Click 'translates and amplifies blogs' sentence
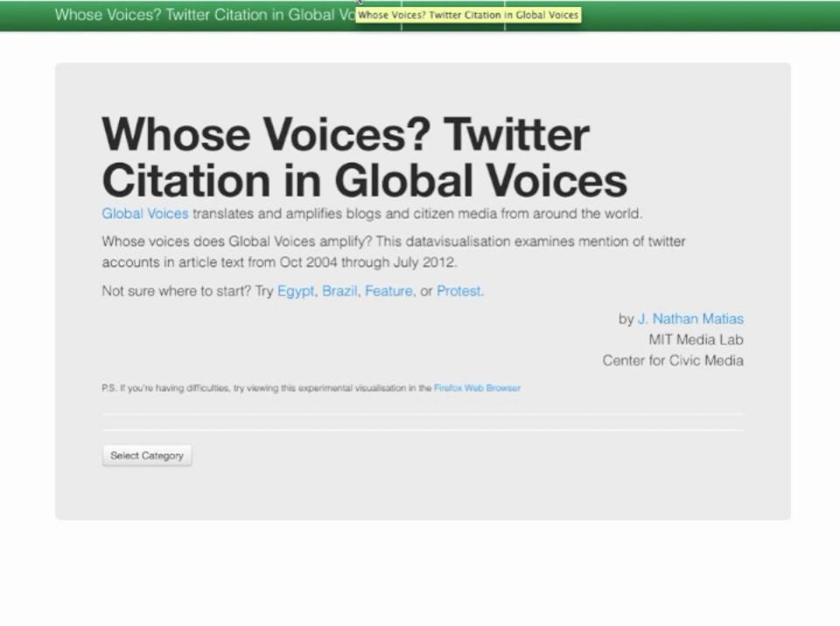 pos(418,214)
